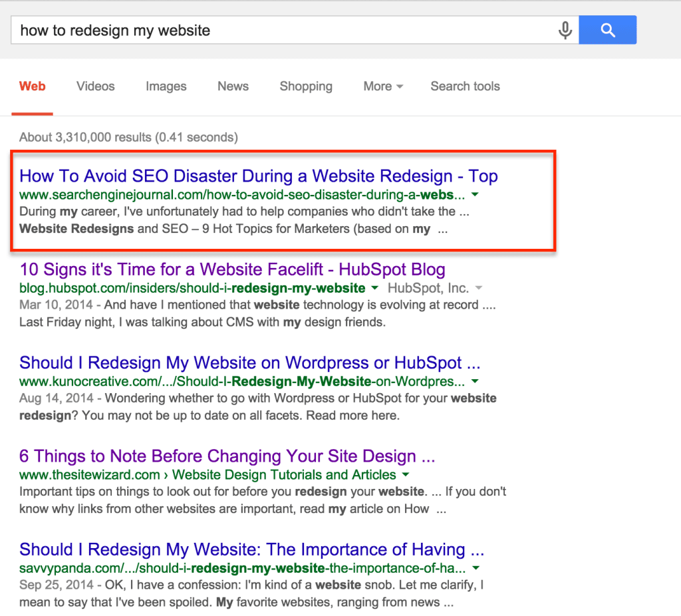Open 'Should I Redesign My Website: The Importance of Having' link
Viewport: 681px width, 616px height.
tap(251, 549)
